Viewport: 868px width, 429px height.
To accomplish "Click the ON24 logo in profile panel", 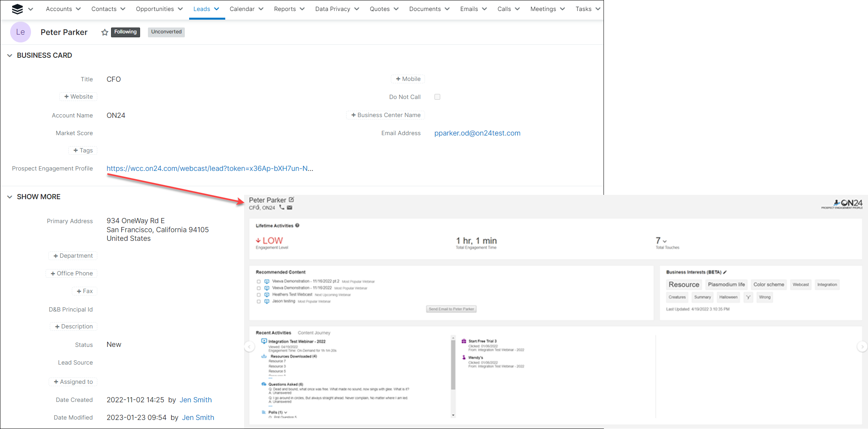I will click(842, 203).
